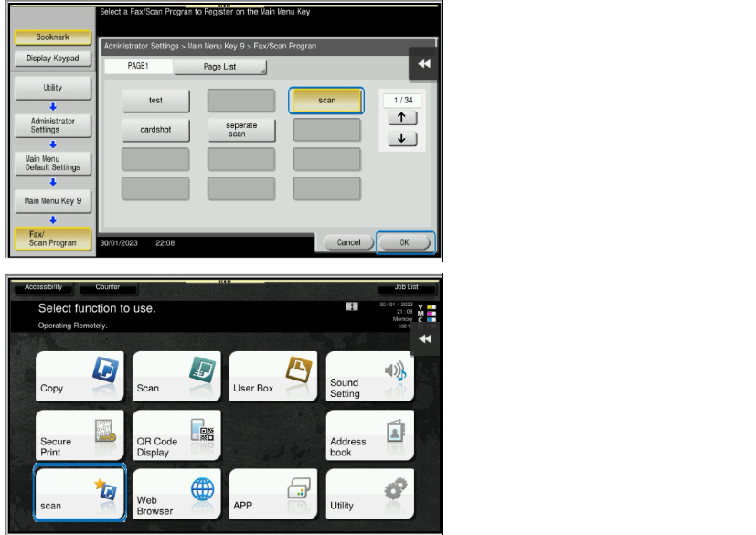Open the Page List selector
This screenshot has width=756, height=535.
tap(219, 67)
